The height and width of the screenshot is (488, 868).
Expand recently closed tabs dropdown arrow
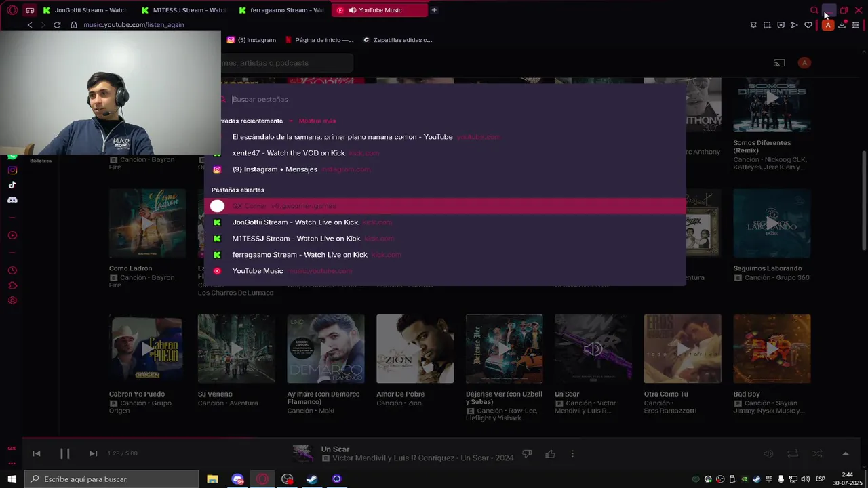(291, 121)
